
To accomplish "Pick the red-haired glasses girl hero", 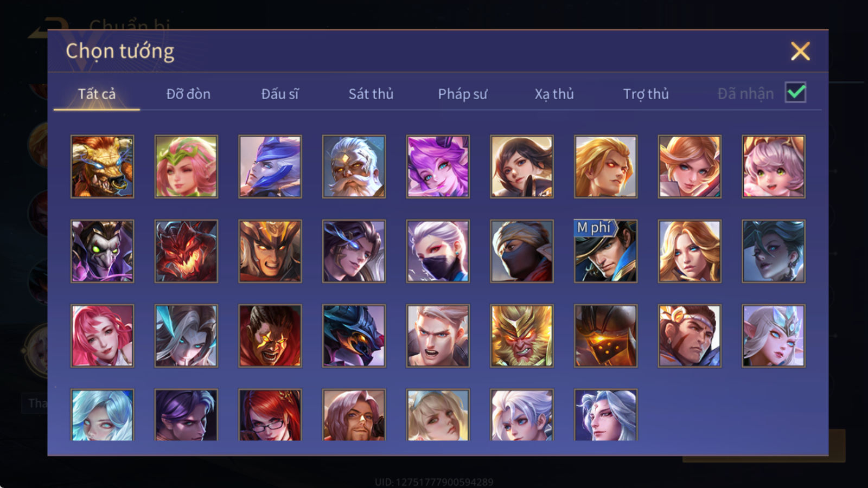I will click(270, 415).
